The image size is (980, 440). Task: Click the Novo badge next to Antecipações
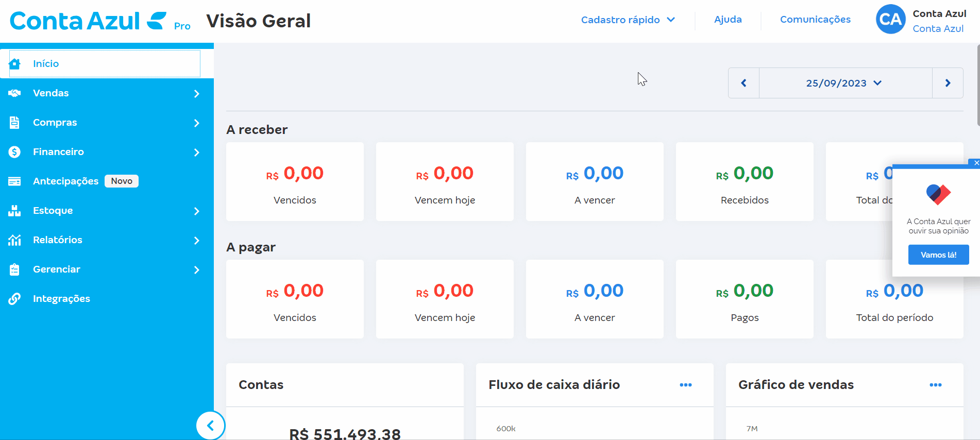pos(122,181)
